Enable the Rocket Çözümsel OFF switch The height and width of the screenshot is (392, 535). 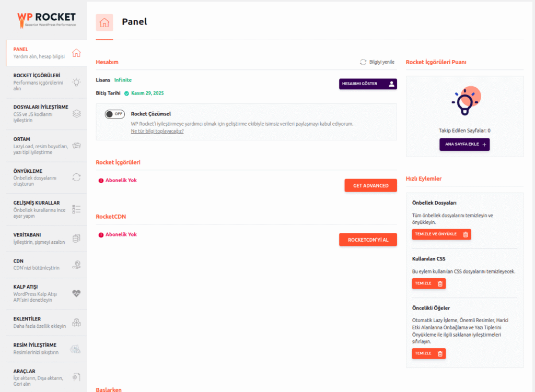click(114, 114)
